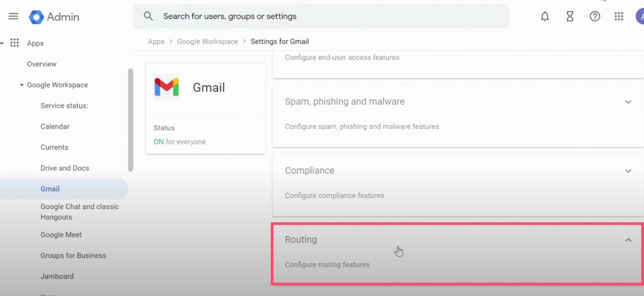
Task: Go to Google Workspace in the breadcrumb
Action: pyautogui.click(x=208, y=41)
